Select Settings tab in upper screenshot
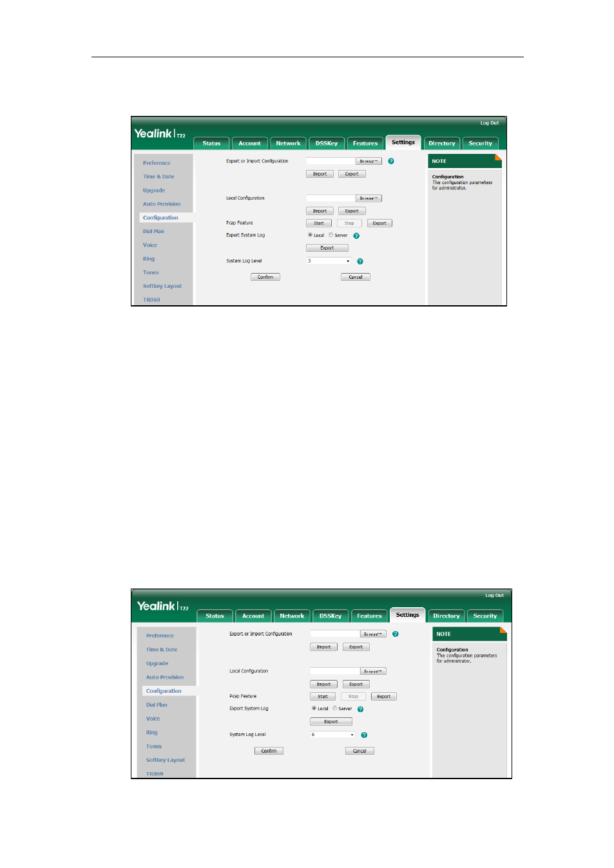The height and width of the screenshot is (868, 614). (403, 142)
